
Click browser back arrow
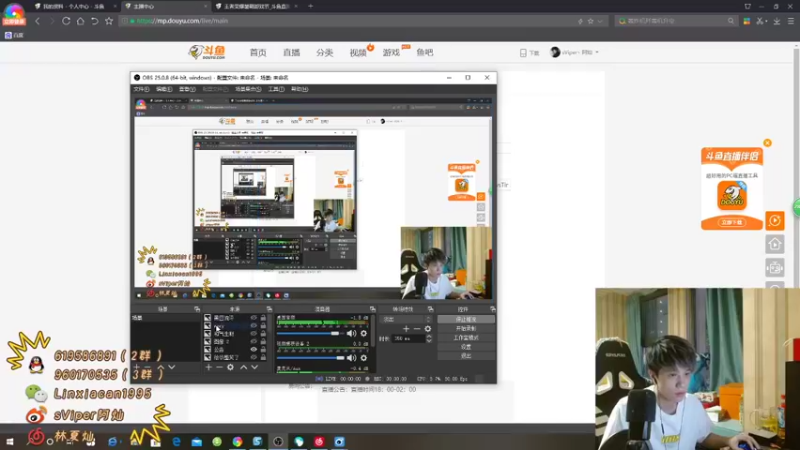coord(37,21)
